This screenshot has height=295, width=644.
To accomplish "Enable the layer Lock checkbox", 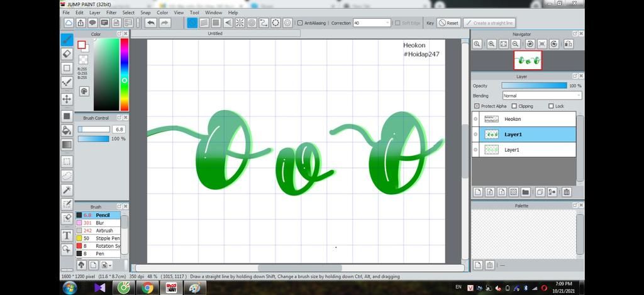I will 551,106.
